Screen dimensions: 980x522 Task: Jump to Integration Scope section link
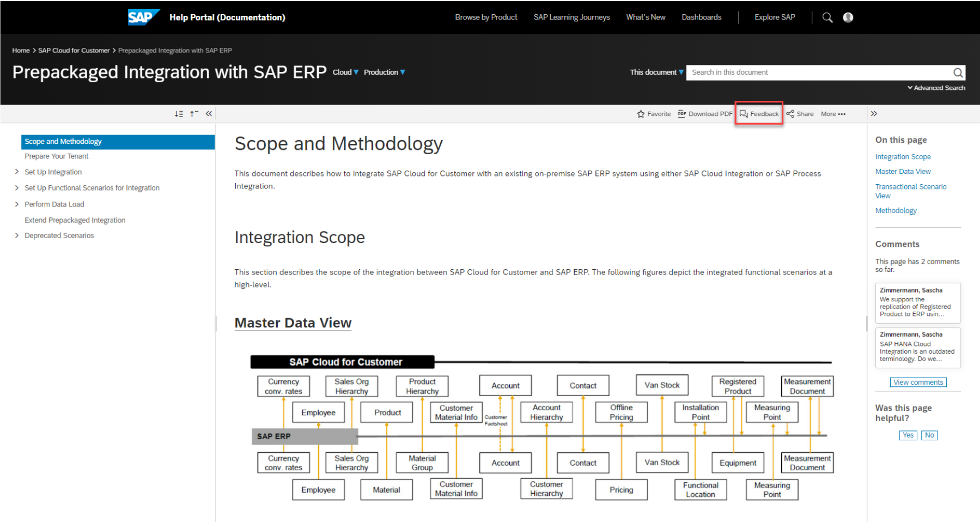pos(903,157)
